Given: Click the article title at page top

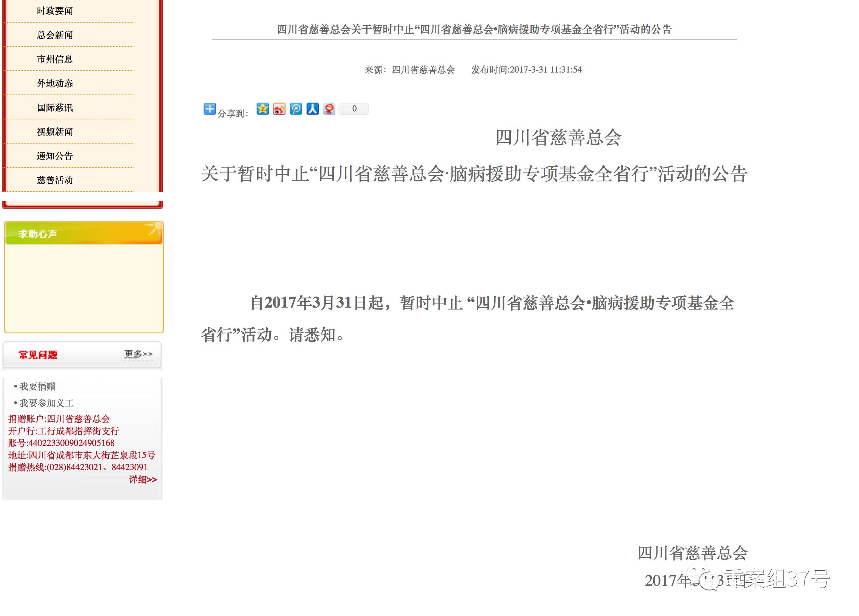Looking at the screenshot, I should click(x=474, y=29).
